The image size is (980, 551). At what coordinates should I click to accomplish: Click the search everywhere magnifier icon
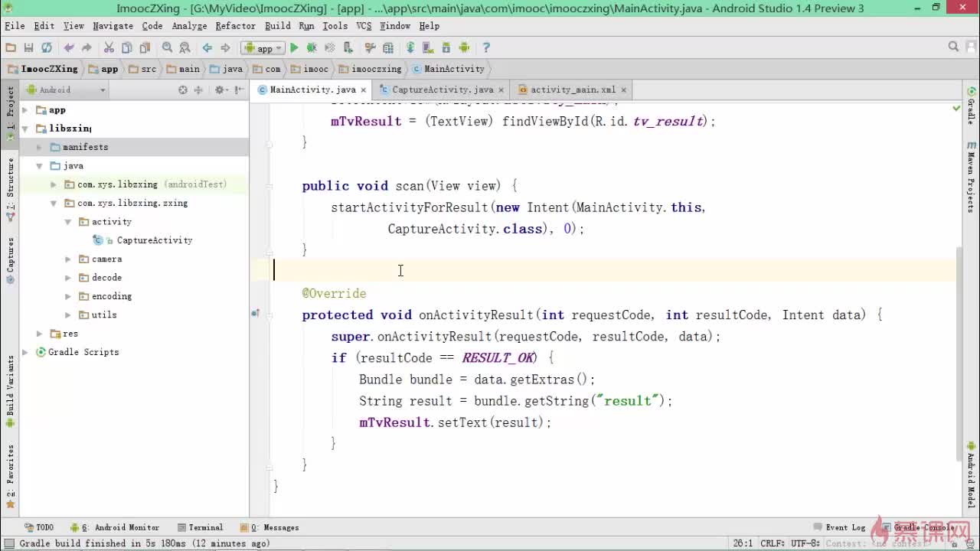pyautogui.click(x=953, y=47)
